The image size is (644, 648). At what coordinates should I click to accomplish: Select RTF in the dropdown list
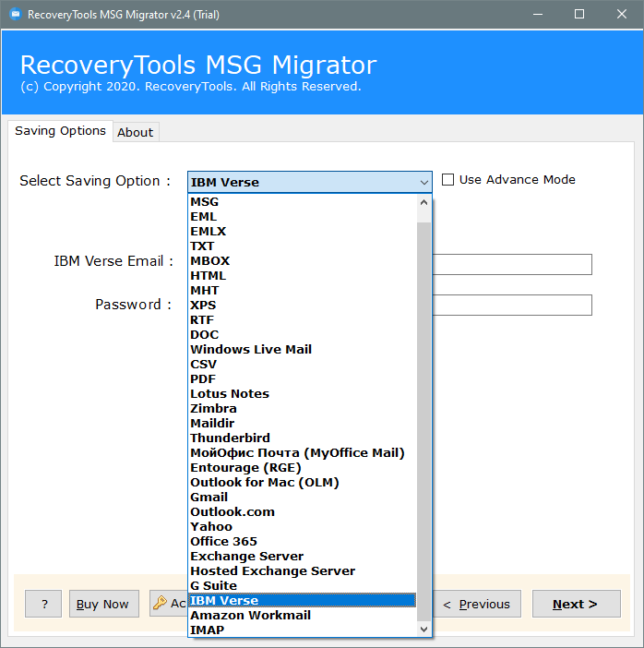[x=303, y=320]
